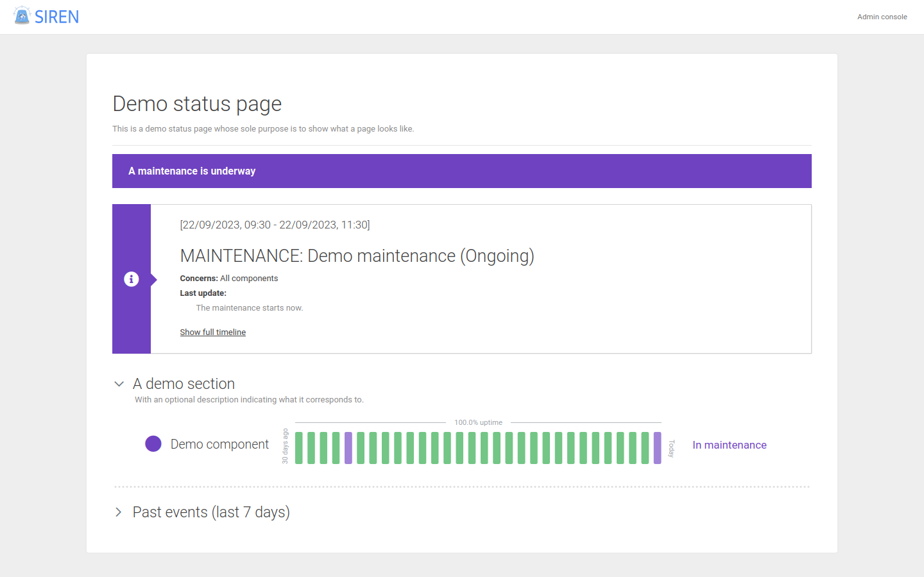
Task: Click the Siren alarm logo icon
Action: [22, 15]
